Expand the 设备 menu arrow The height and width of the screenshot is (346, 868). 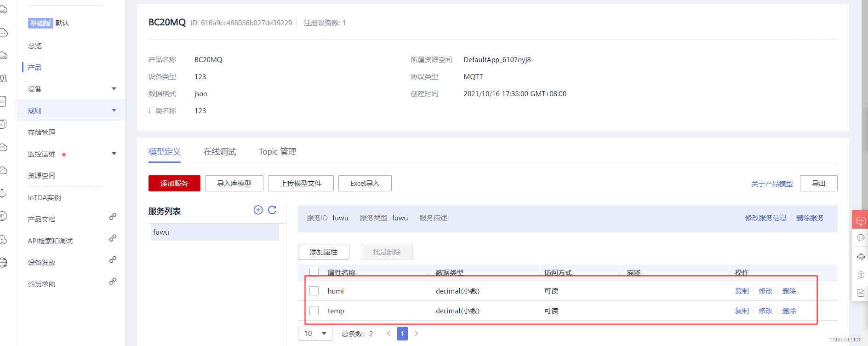(x=114, y=89)
